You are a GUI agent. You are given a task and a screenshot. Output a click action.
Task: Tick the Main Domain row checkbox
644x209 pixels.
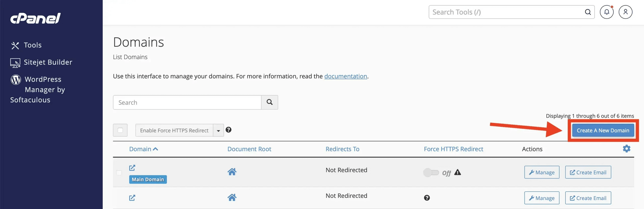click(119, 172)
